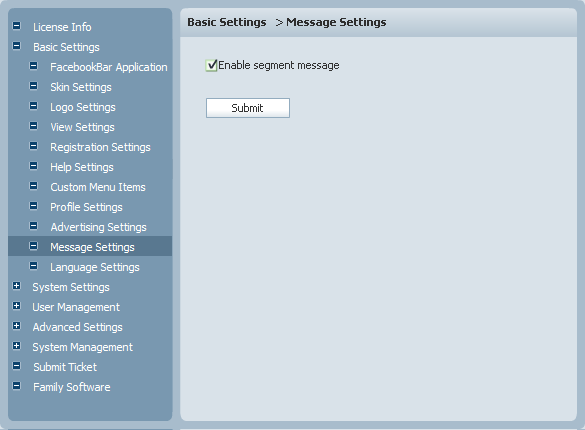Click the minus icon beside Submit Ticket
Screen dimensions: 585x430
click(x=16, y=366)
